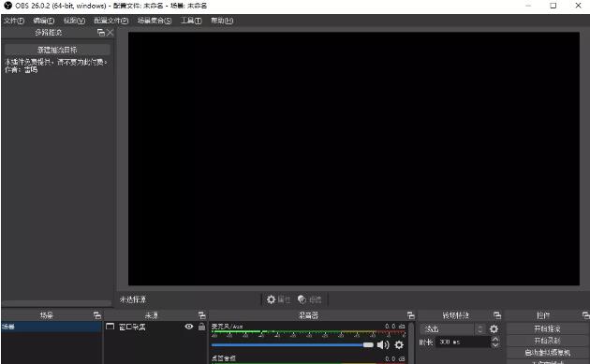
Task: Open transition properties gear icon
Action: click(494, 329)
